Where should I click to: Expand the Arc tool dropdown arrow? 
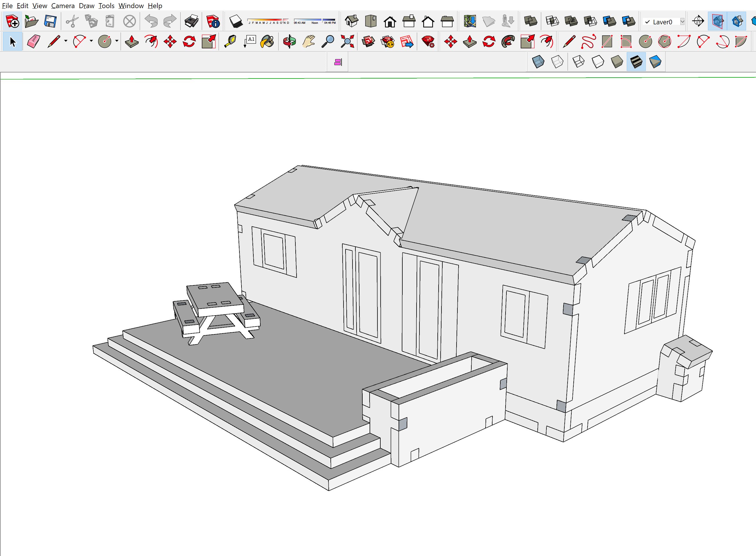tap(91, 41)
